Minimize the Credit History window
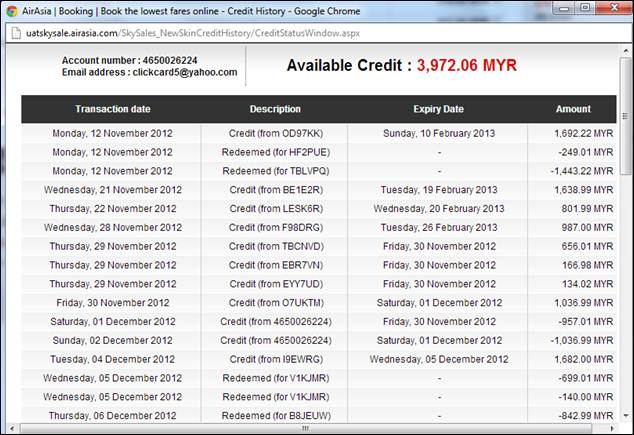Viewport: 634px width, 435px height. (x=565, y=8)
